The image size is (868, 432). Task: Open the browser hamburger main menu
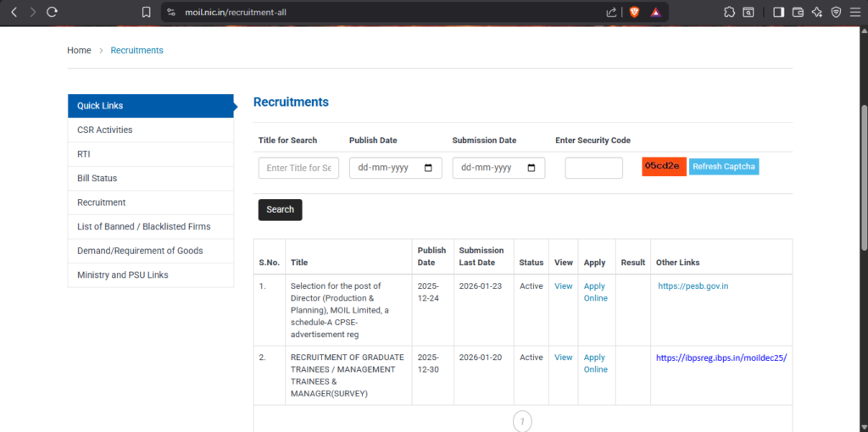854,12
